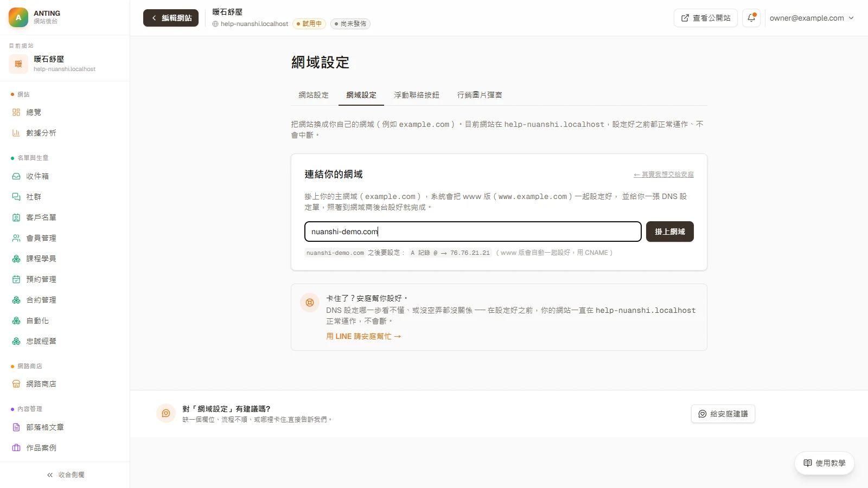Click help-nuanshi.localhost link in header
Viewport: 868px width, 488px height.
point(251,24)
